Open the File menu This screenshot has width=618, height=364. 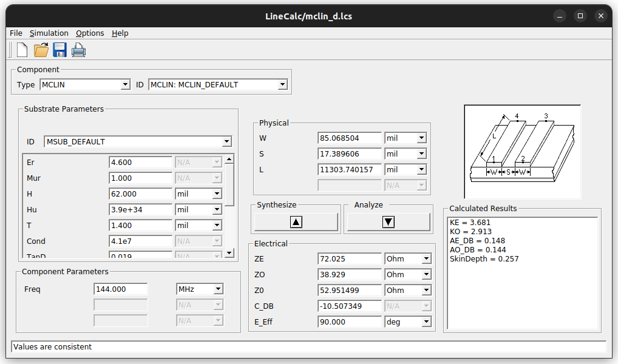click(16, 33)
